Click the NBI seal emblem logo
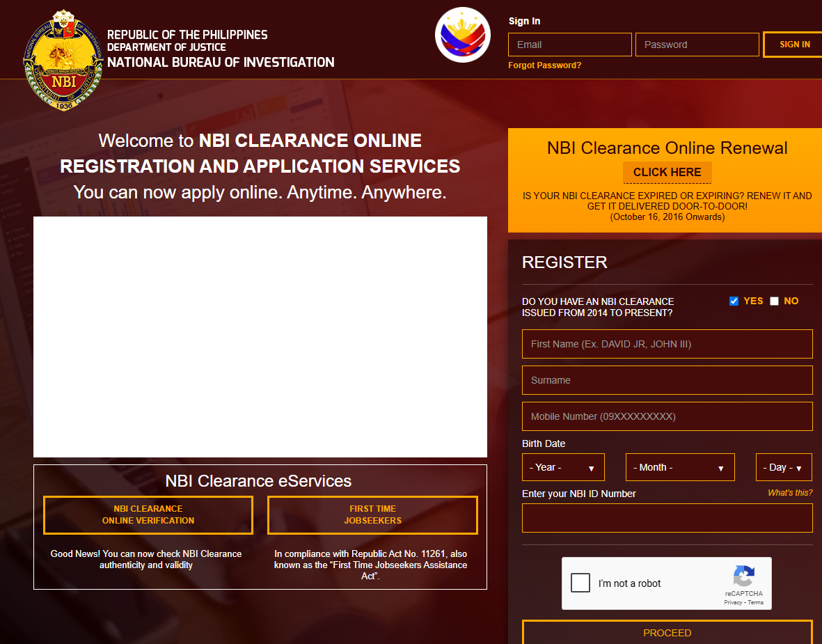The width and height of the screenshot is (822, 644). click(63, 59)
